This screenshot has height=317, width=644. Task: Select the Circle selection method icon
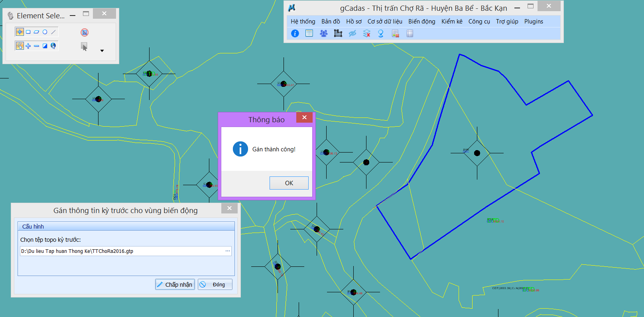[45, 32]
